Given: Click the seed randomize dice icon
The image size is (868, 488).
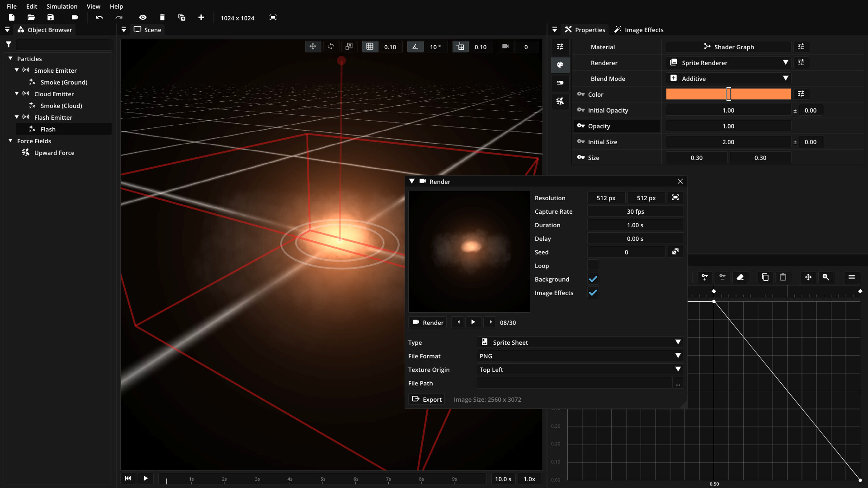Looking at the screenshot, I should (675, 252).
